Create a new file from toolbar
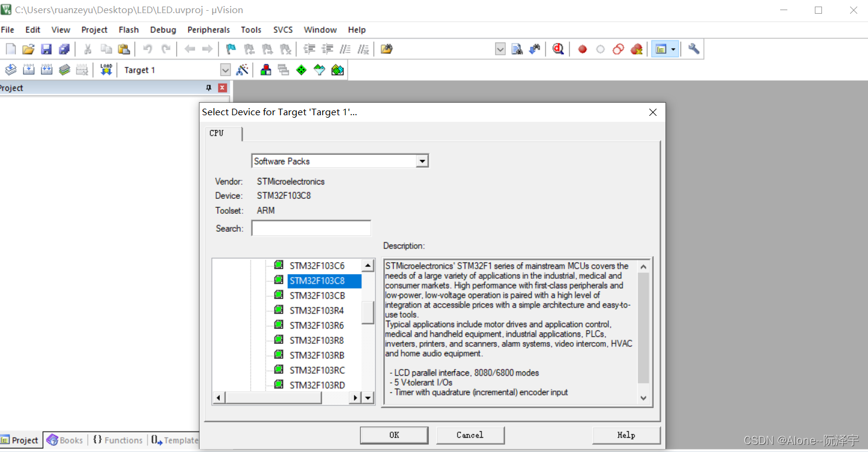Image resolution: width=868 pixels, height=452 pixels. (10, 49)
